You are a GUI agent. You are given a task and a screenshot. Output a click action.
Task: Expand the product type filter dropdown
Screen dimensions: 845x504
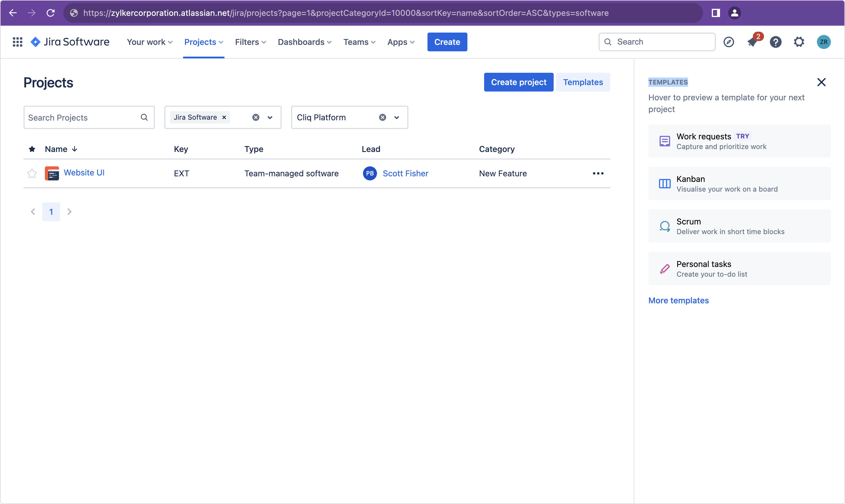point(270,118)
